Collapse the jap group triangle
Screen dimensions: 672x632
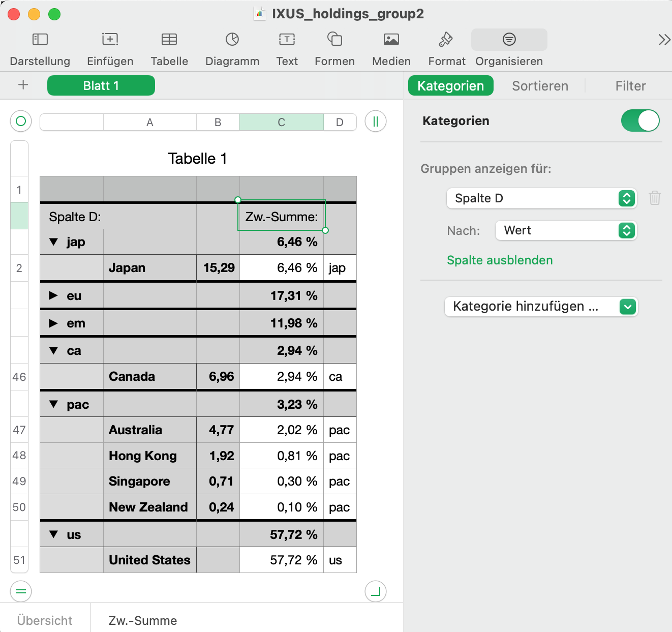click(53, 242)
